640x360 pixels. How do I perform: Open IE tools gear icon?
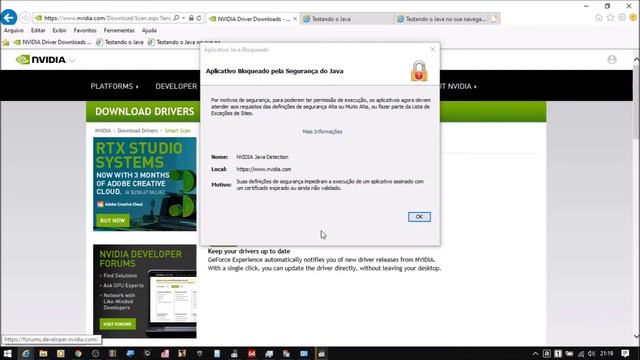click(x=622, y=18)
